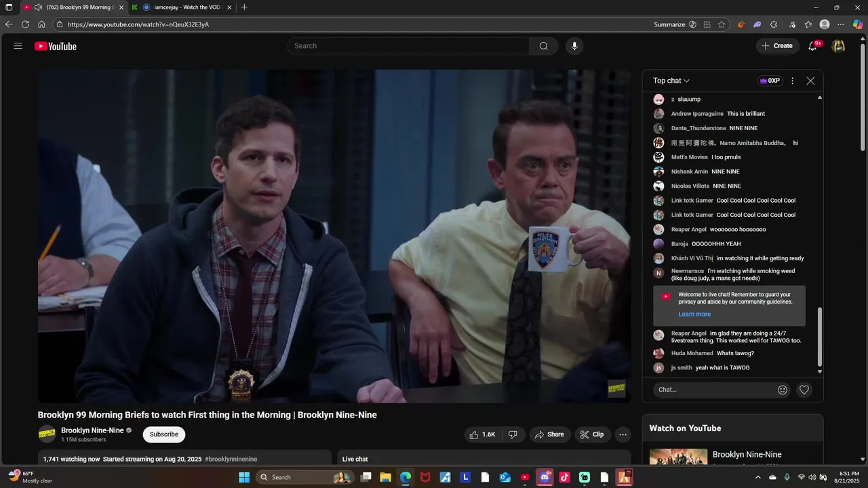Open the browser profile icon

coord(825,24)
